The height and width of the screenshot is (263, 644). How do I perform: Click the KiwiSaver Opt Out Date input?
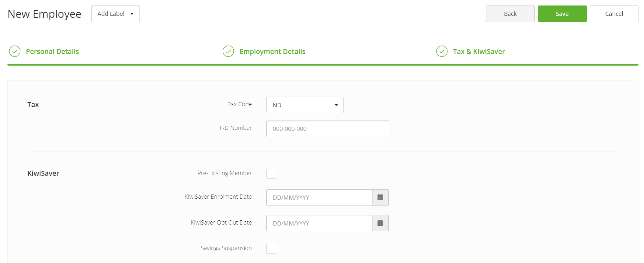319,223
